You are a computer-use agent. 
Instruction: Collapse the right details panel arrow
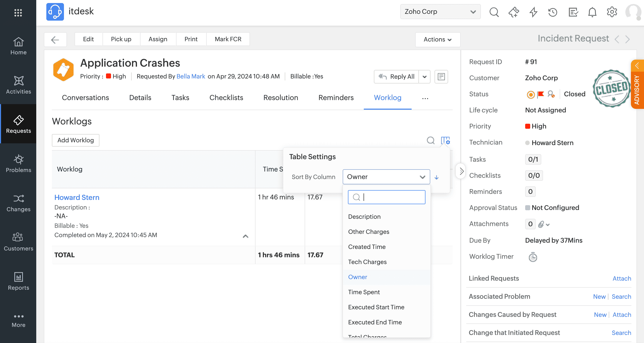click(x=461, y=171)
